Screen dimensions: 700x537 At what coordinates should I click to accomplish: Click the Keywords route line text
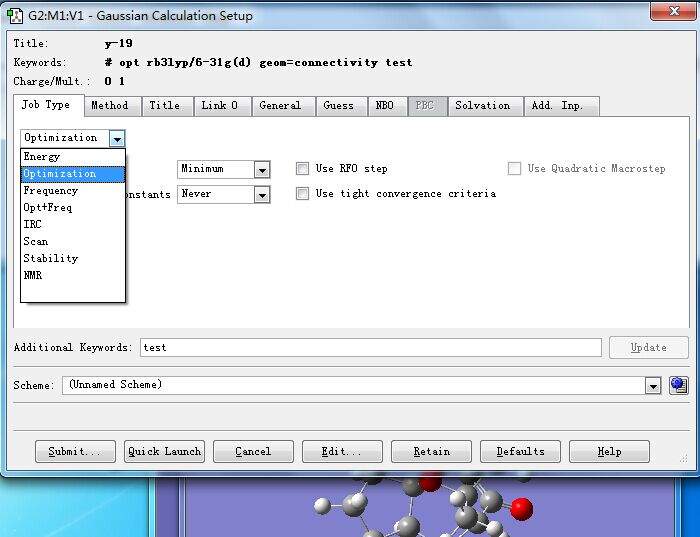tap(258, 62)
